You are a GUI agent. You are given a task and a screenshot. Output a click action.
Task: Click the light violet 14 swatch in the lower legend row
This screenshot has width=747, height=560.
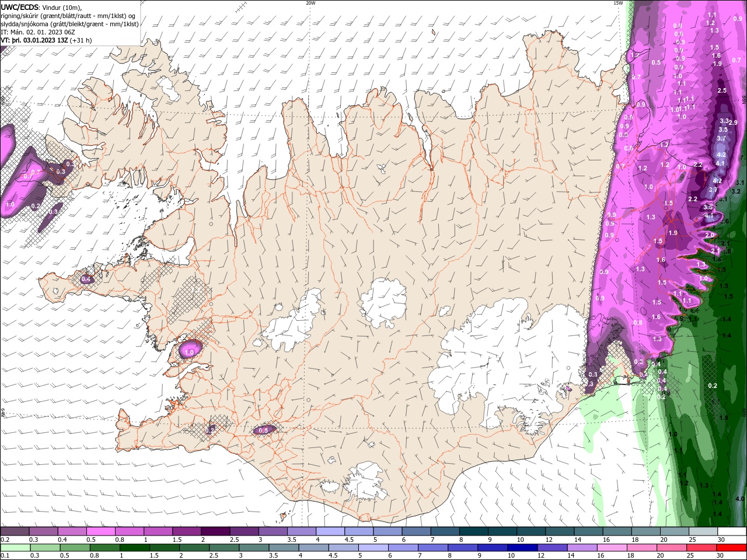click(x=582, y=548)
